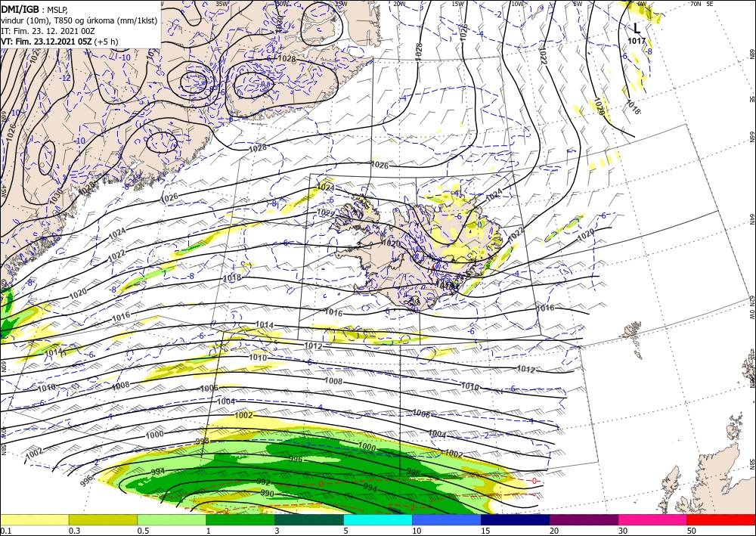This screenshot has width=756, height=536.
Task: Click the 'L' low pressure marker
Action: point(637,28)
